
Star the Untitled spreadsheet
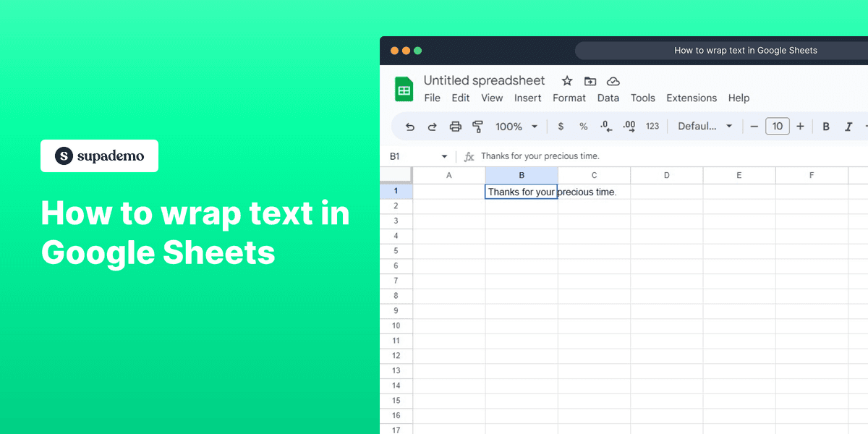pyautogui.click(x=567, y=81)
